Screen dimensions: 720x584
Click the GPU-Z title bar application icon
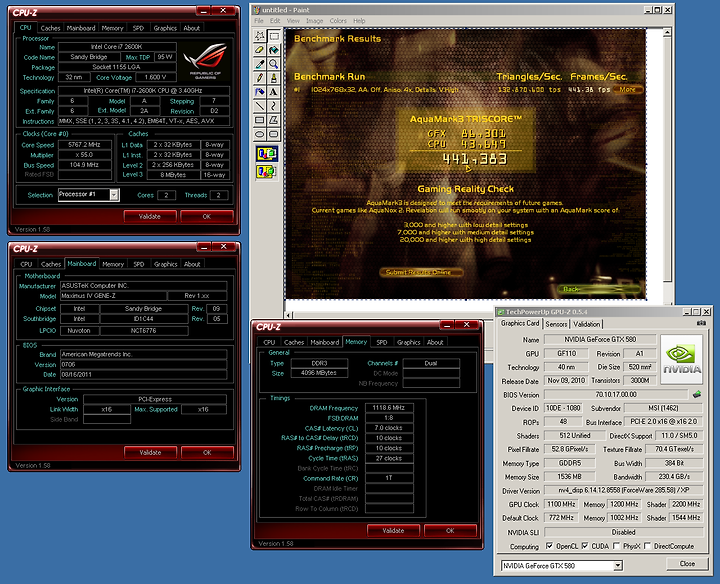point(501,312)
